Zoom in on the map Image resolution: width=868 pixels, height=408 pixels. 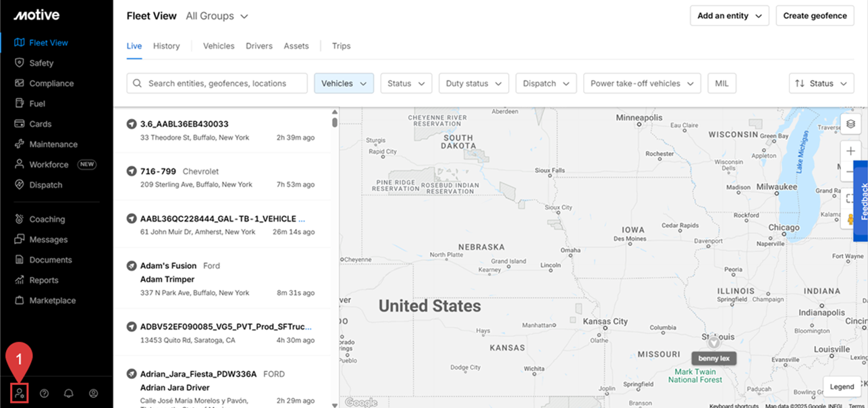pyautogui.click(x=850, y=151)
